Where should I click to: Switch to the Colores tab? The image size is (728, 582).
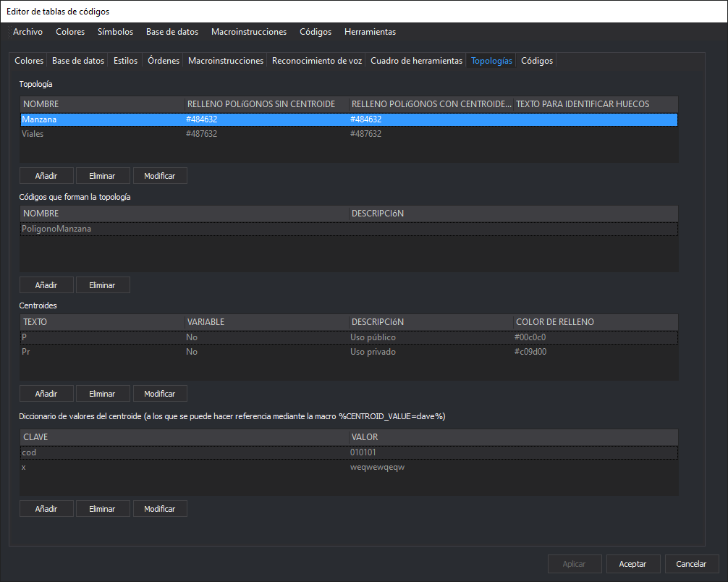[29, 61]
